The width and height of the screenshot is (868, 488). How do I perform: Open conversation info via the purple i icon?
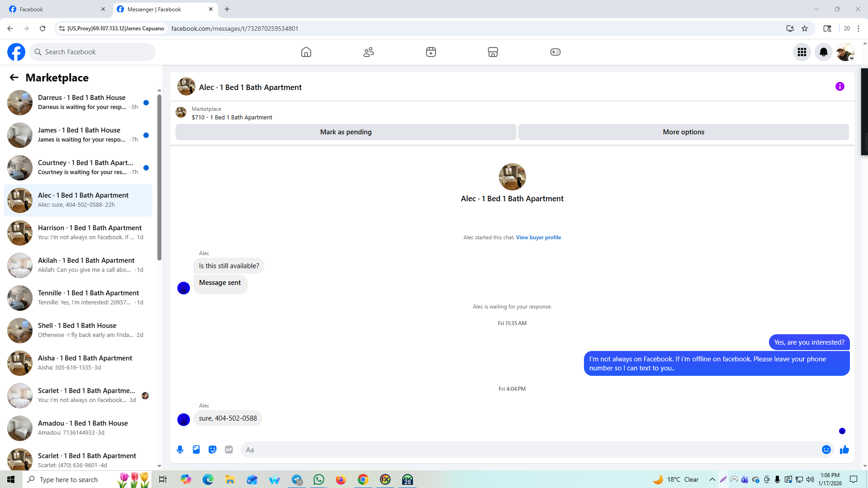pyautogui.click(x=840, y=86)
